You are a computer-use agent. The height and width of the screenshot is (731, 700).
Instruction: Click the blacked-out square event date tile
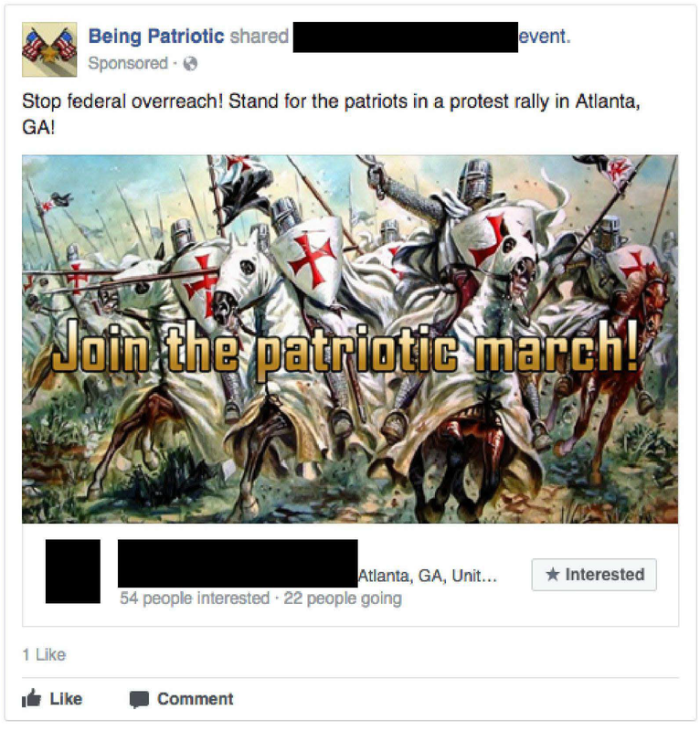(x=73, y=572)
